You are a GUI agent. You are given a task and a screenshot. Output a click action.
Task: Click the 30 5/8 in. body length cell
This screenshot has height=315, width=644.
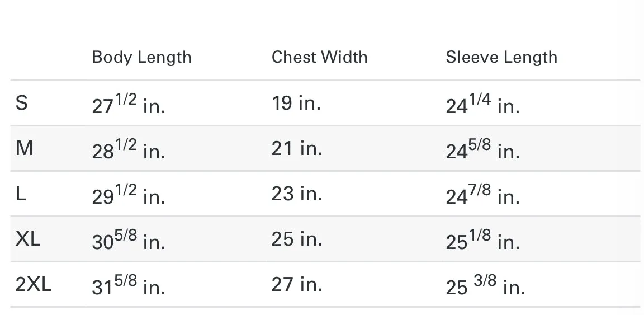tap(129, 239)
